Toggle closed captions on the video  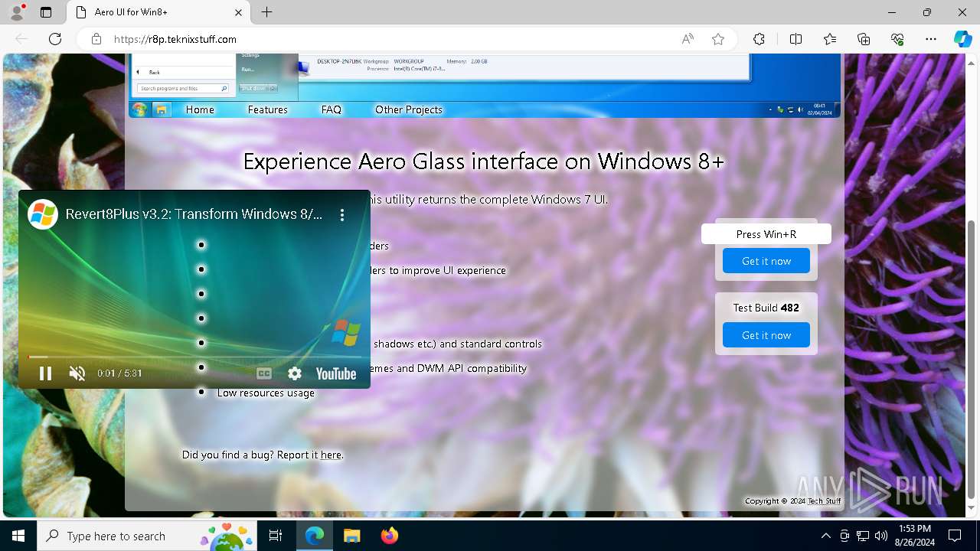point(264,373)
